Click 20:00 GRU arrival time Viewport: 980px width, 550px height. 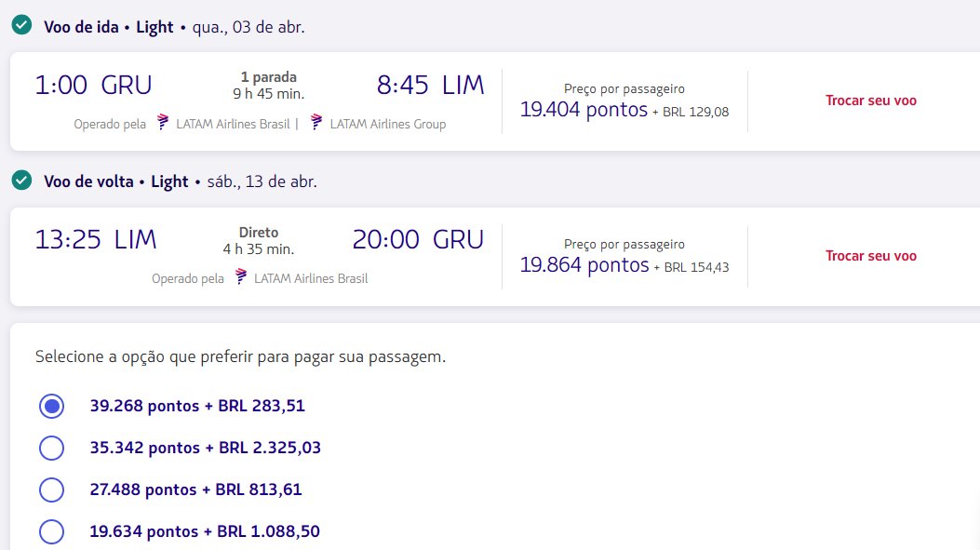418,240
